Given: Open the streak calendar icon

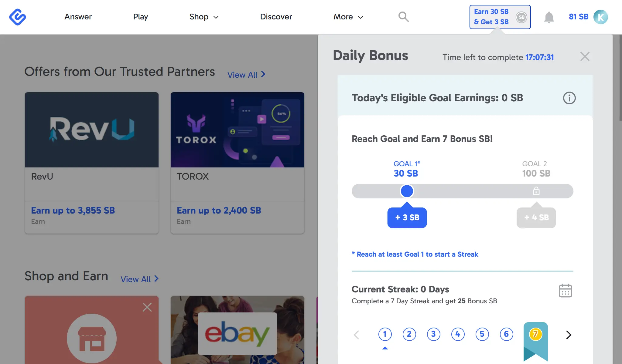Looking at the screenshot, I should tap(565, 291).
